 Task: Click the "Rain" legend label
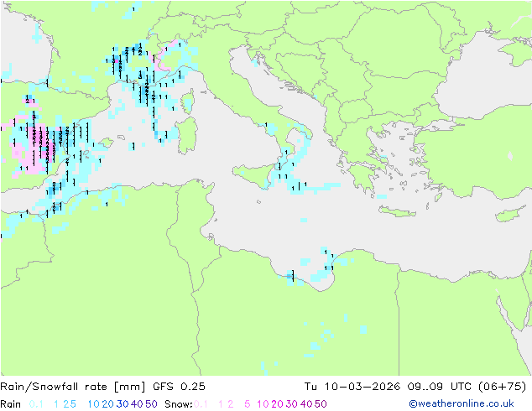(x=11, y=404)
